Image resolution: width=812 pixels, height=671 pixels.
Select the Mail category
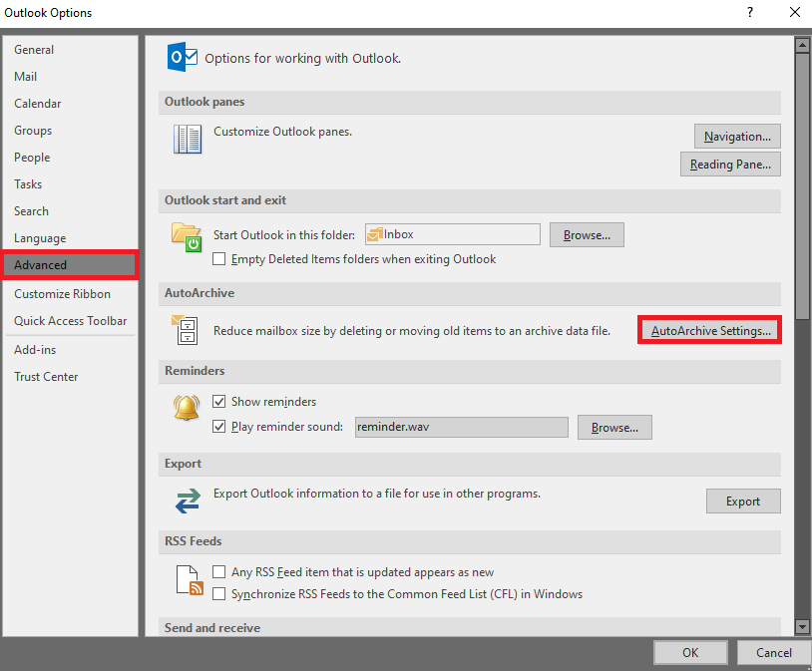coord(70,77)
